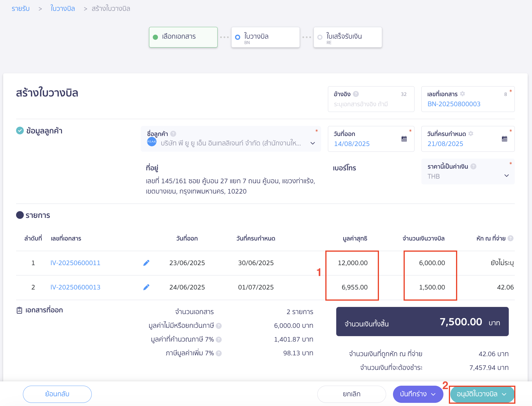This screenshot has width=532, height=406.
Task: Select the ใบวางบิล BN step
Action: click(x=265, y=37)
